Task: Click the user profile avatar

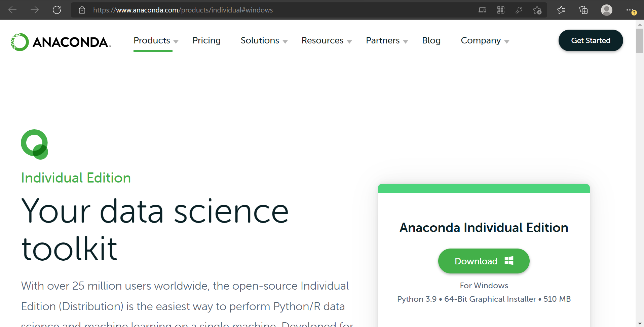Action: point(607,10)
